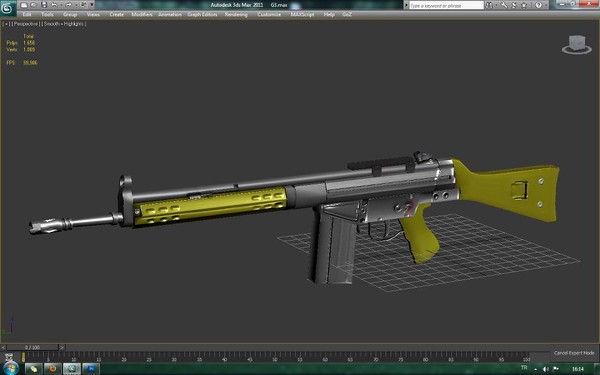This screenshot has width=600, height=375.
Task: Click the Help question mark icon
Action: coord(538,5)
